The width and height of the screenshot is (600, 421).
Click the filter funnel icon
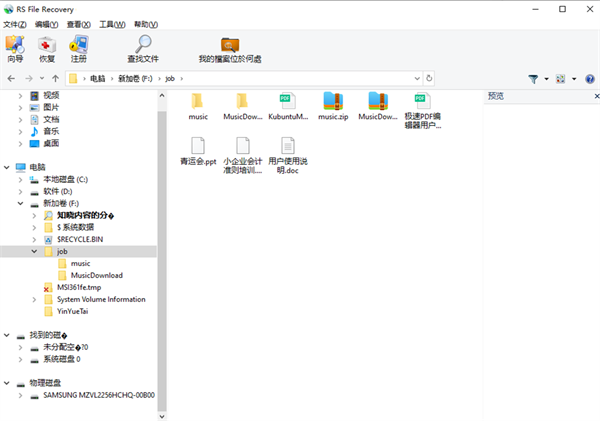[533, 79]
